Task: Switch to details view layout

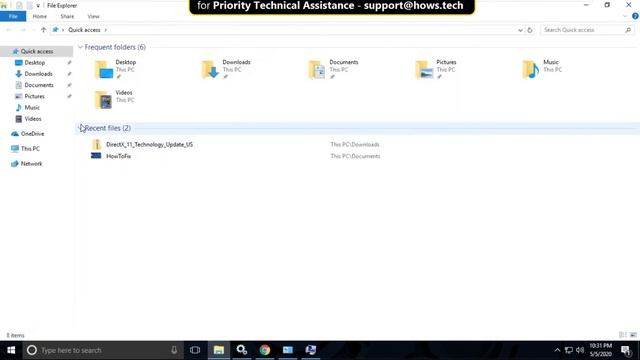Action: (622, 335)
